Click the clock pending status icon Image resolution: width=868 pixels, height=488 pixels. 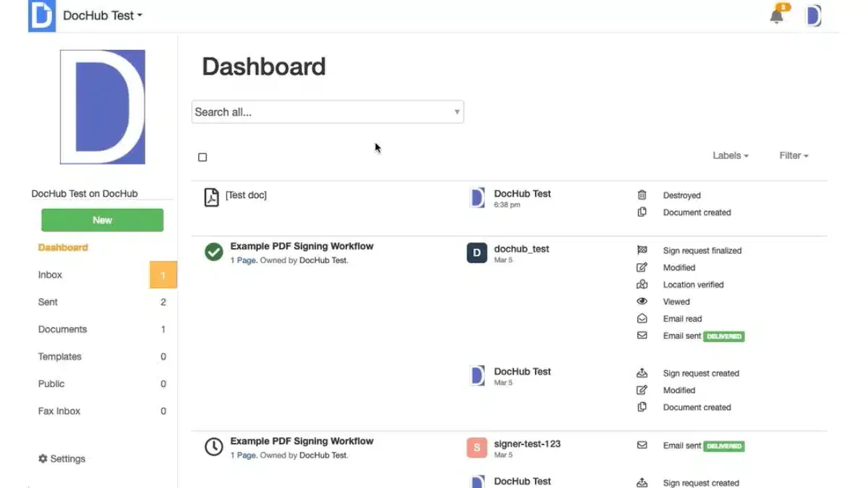pyautogui.click(x=213, y=447)
